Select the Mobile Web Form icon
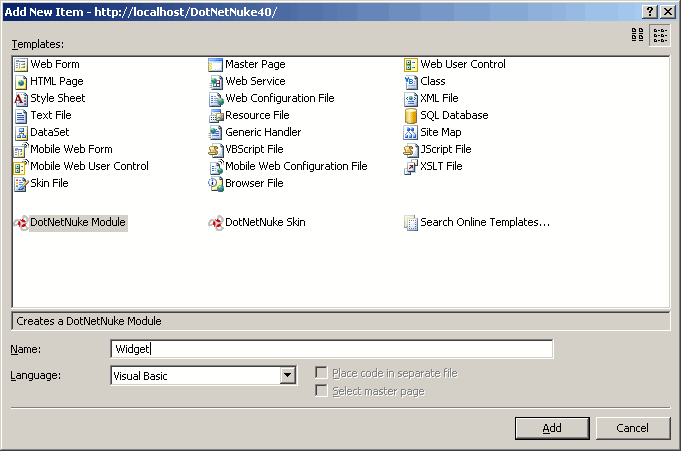Image resolution: width=681 pixels, height=451 pixels. [20, 149]
